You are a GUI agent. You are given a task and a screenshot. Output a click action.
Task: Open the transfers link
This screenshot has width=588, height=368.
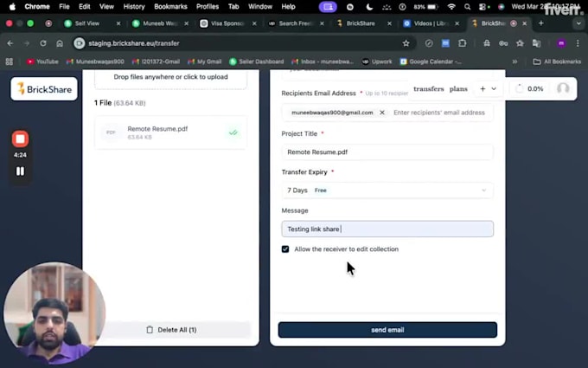point(428,88)
